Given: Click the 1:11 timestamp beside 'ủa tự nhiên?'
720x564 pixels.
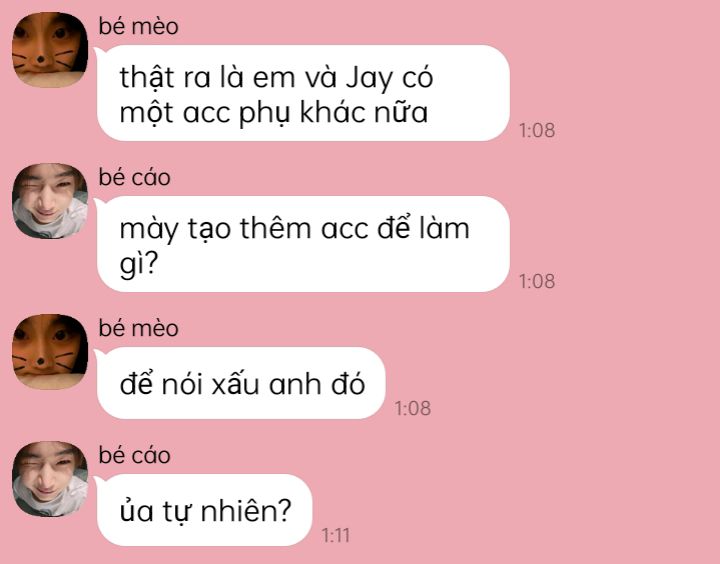Looking at the screenshot, I should pyautogui.click(x=336, y=536).
